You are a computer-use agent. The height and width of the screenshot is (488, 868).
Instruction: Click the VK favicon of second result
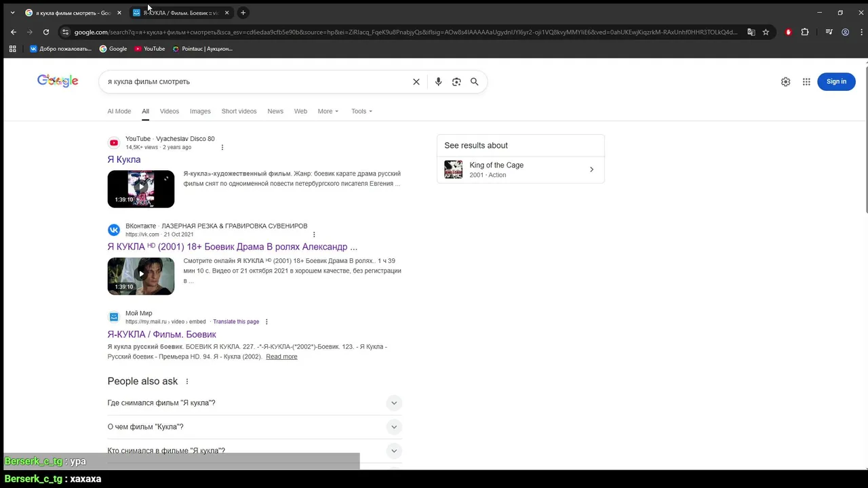coord(114,230)
